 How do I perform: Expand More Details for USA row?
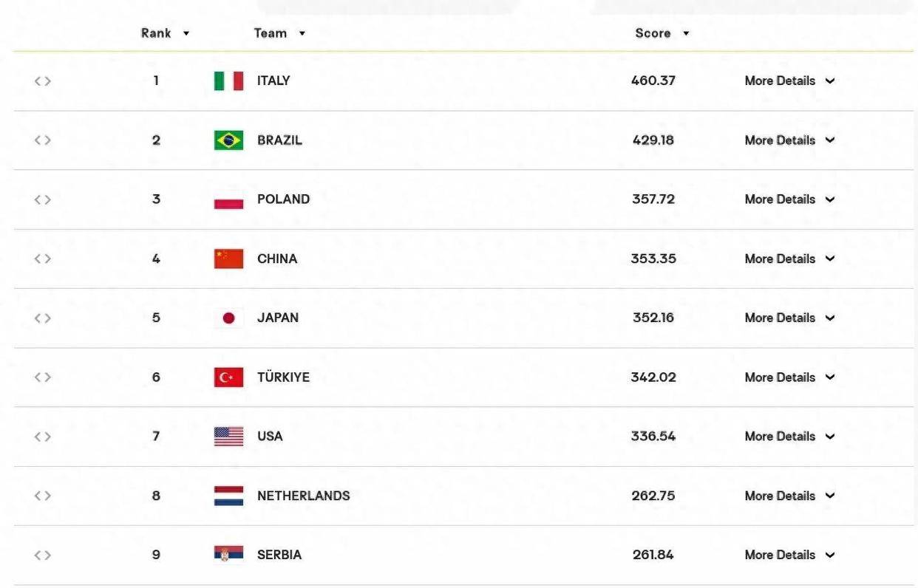pyautogui.click(x=789, y=437)
